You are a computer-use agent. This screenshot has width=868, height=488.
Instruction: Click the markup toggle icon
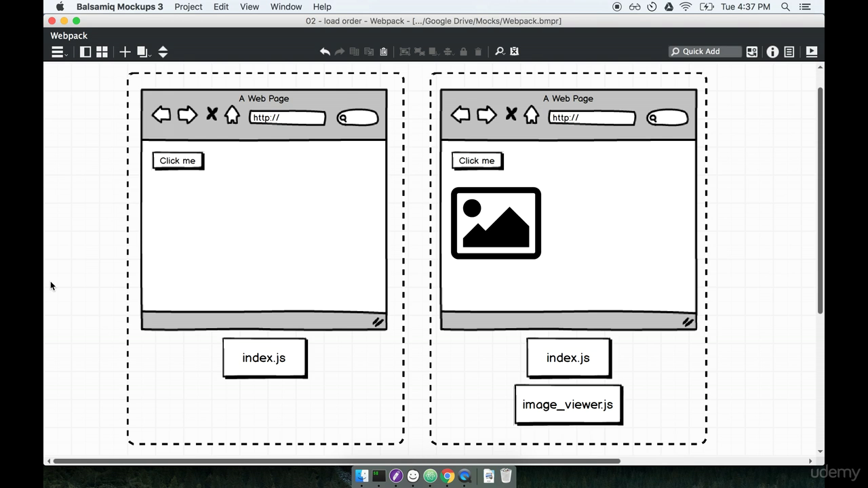(514, 52)
